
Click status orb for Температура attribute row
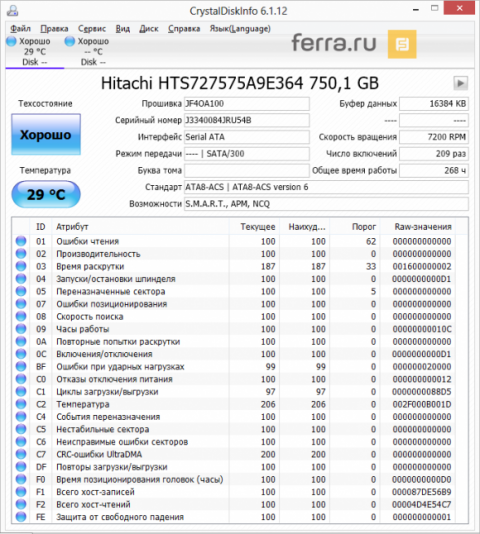click(x=21, y=404)
